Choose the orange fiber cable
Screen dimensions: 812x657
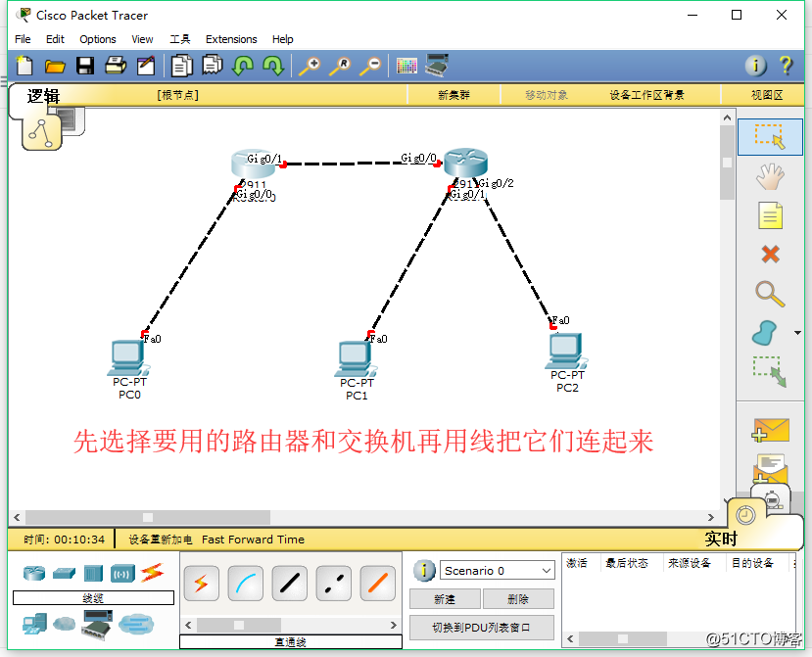point(377,584)
